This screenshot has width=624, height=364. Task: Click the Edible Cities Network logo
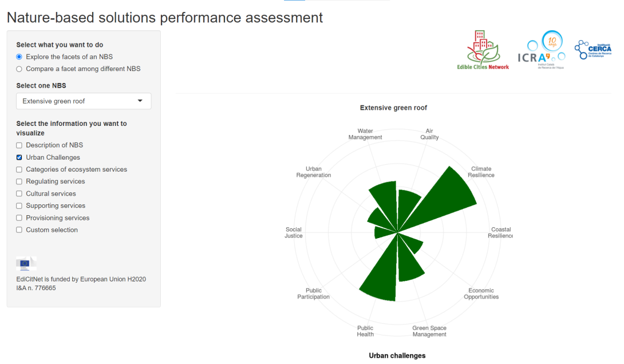coord(483,50)
